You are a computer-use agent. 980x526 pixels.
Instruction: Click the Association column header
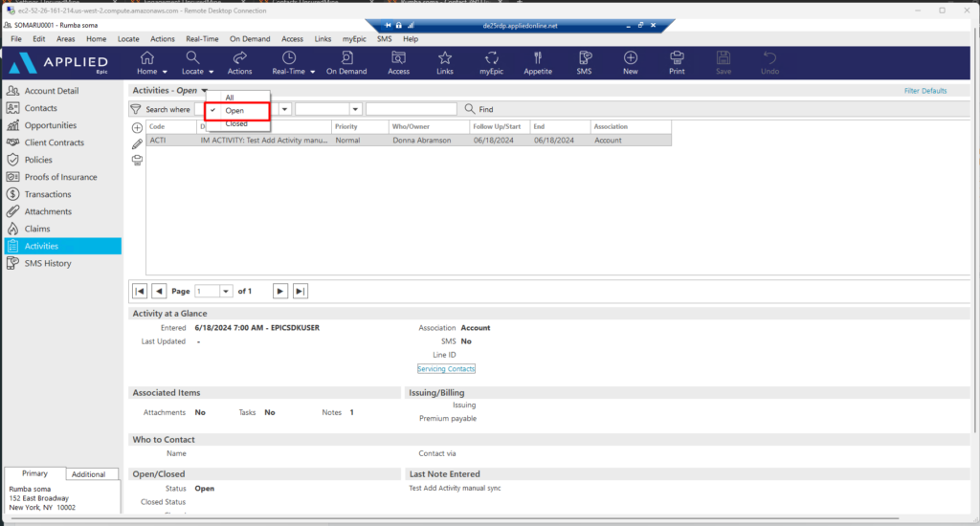631,127
